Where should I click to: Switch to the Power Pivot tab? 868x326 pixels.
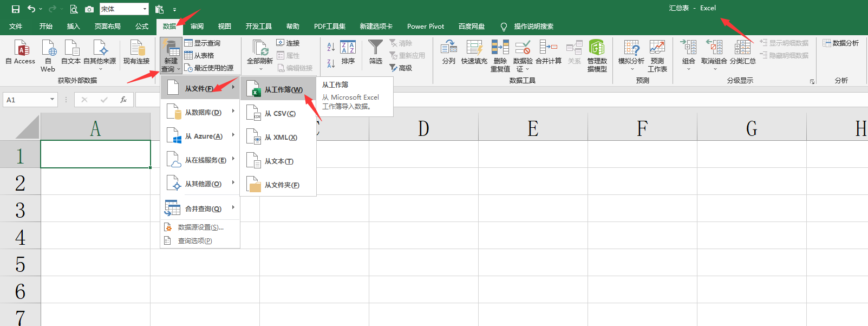point(426,26)
